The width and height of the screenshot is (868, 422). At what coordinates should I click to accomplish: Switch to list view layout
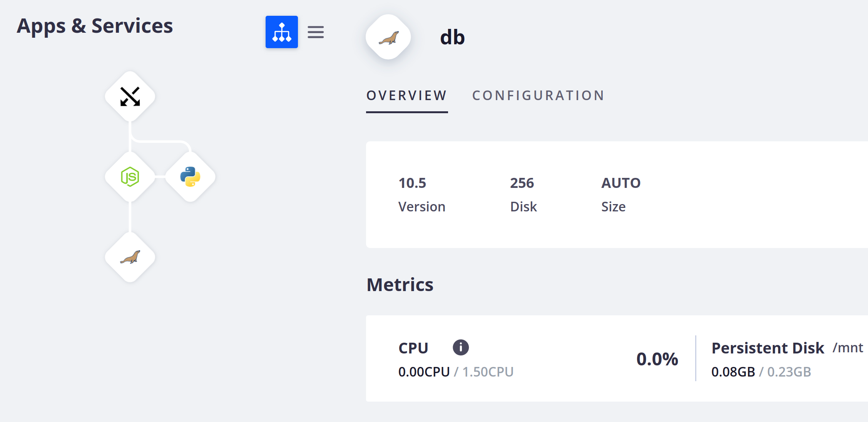316,32
